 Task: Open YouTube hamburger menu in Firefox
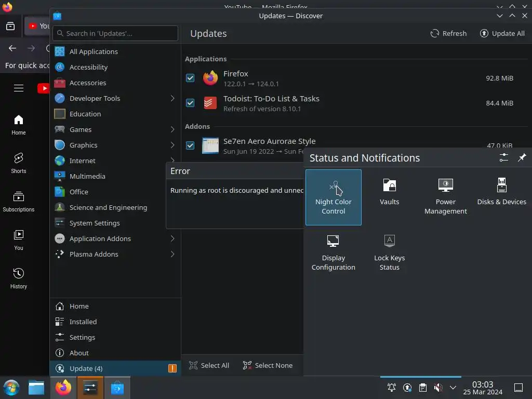19,88
